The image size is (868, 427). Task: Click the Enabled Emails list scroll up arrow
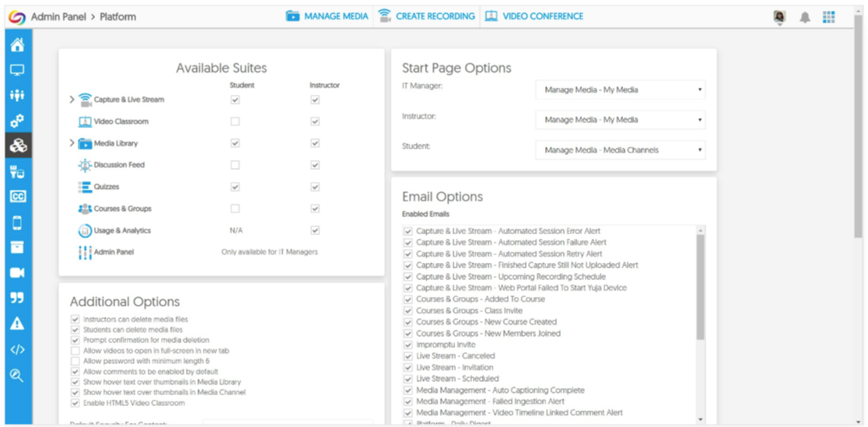click(x=700, y=230)
